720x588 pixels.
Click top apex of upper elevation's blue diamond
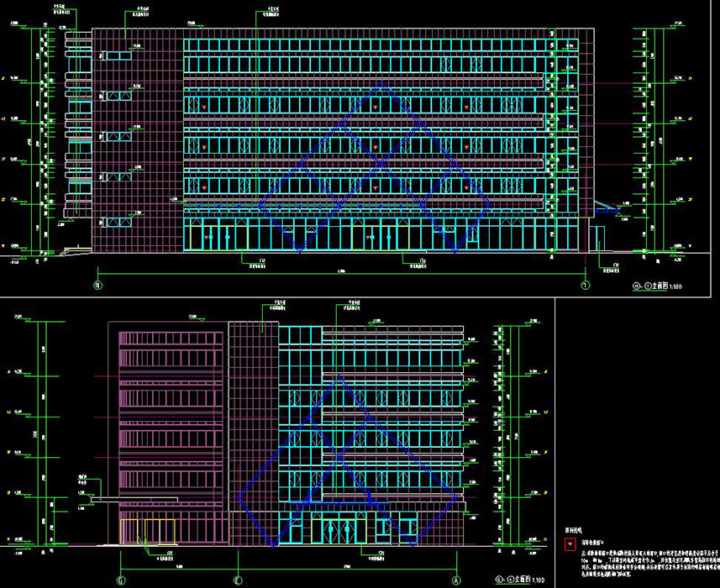point(383,85)
